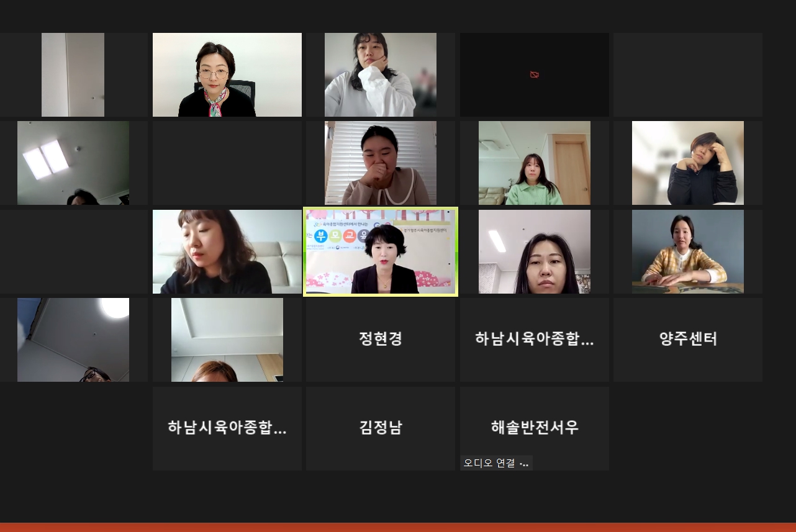Click the video with round ceiling lamp
The width and height of the screenshot is (796, 532).
(x=73, y=340)
